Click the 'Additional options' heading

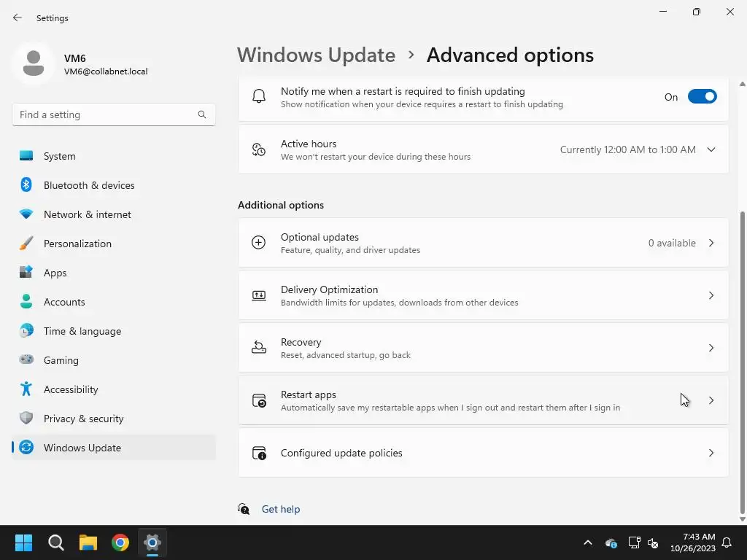coord(281,205)
